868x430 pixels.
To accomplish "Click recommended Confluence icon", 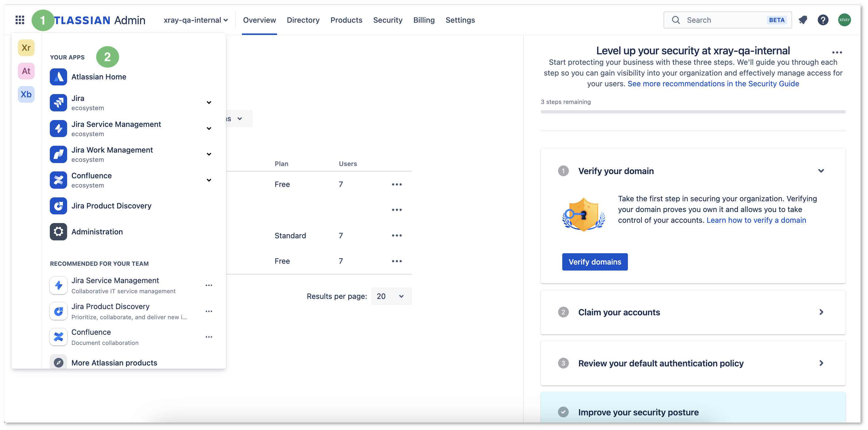I will 58,337.
